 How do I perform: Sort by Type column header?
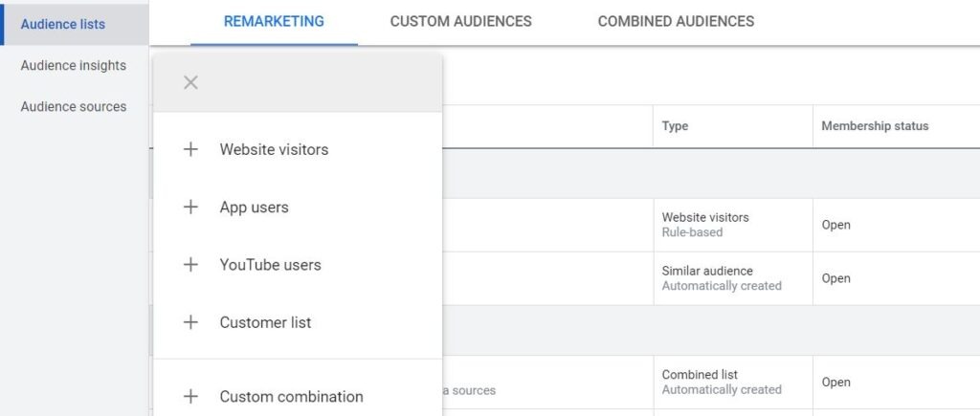(x=675, y=126)
